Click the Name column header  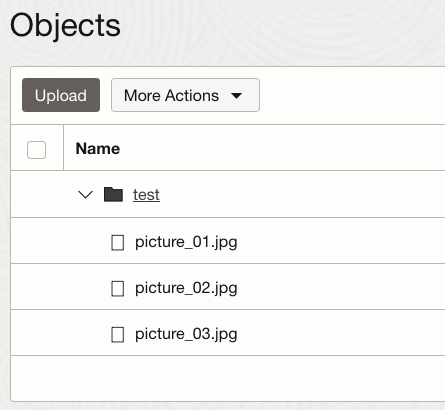point(98,149)
